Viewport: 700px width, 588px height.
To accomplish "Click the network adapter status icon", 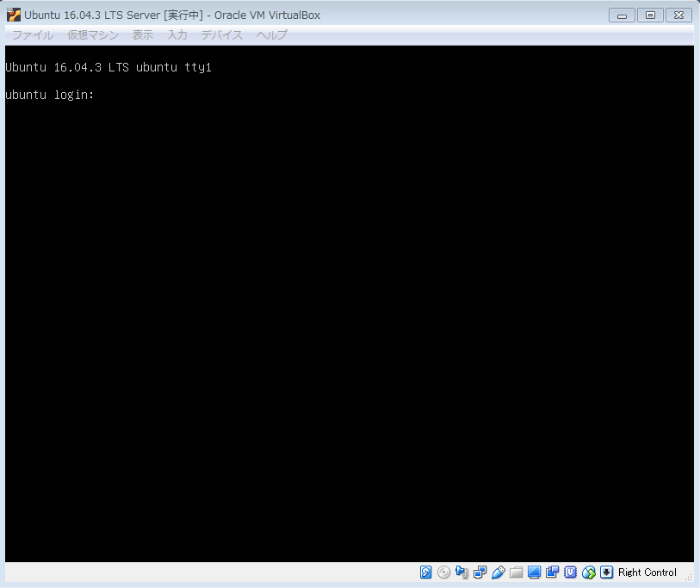I will [x=480, y=573].
